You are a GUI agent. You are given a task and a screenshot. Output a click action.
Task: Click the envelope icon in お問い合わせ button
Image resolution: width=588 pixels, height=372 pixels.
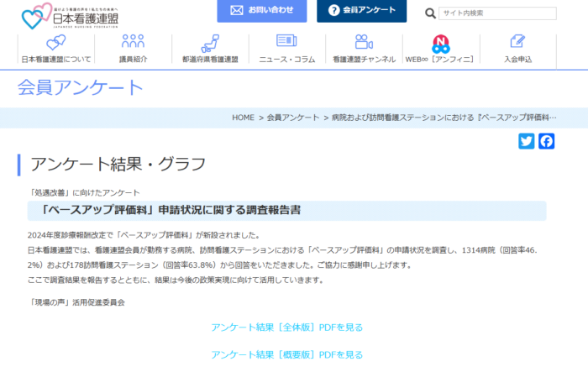[x=237, y=11]
